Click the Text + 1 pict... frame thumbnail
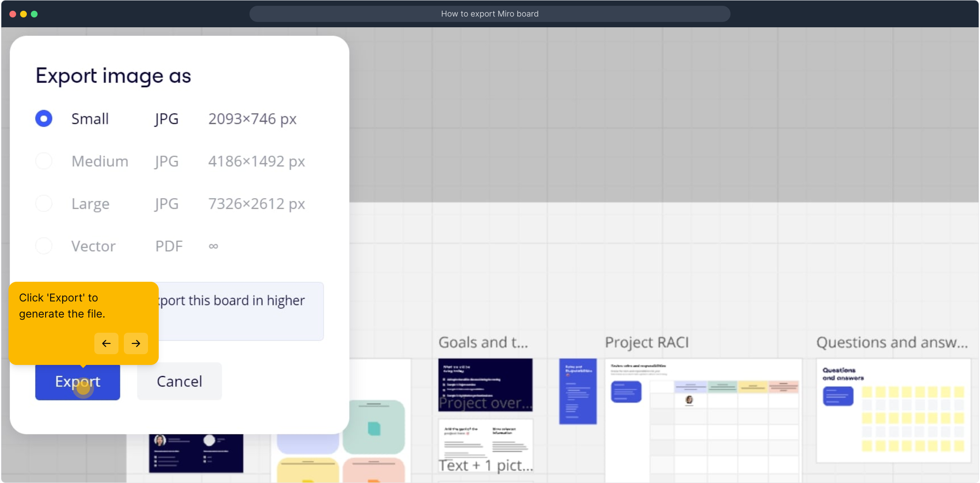980x483 pixels. (x=486, y=445)
